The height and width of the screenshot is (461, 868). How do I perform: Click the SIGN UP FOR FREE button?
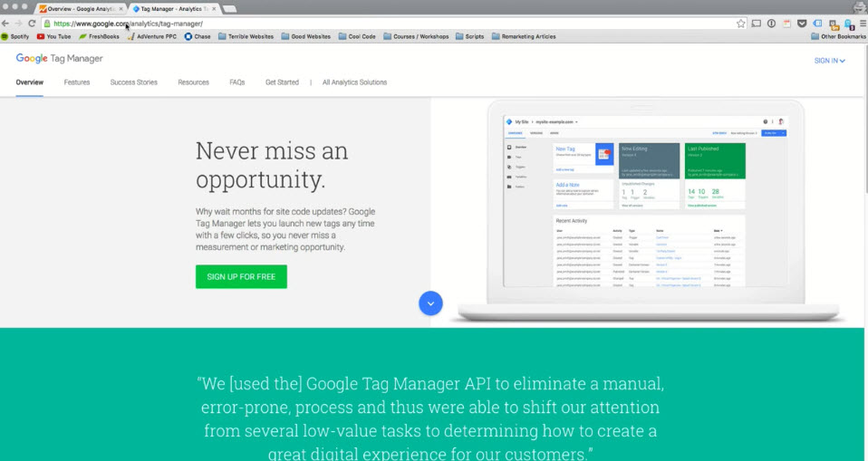point(241,276)
